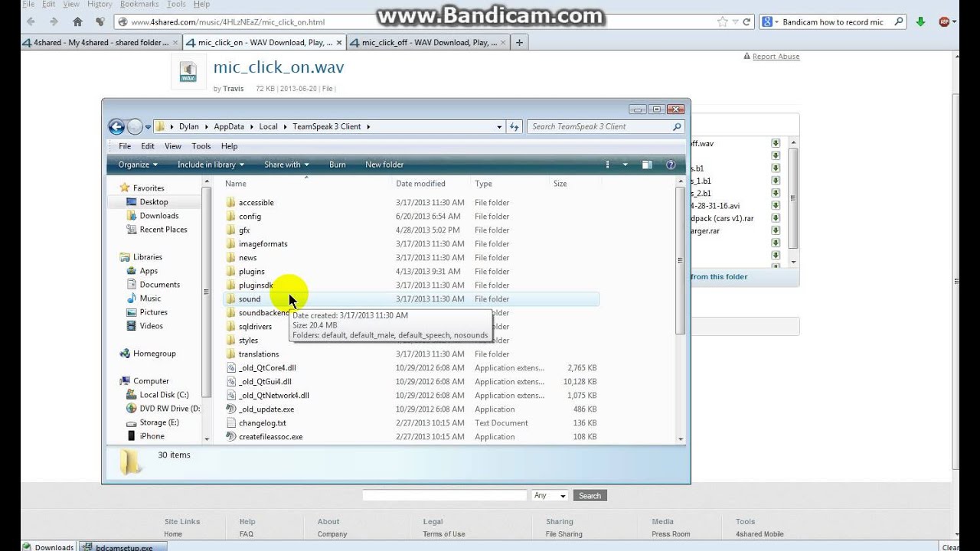Select the _old_QtCore4.dll file icon
980x551 pixels.
pyautogui.click(x=231, y=368)
